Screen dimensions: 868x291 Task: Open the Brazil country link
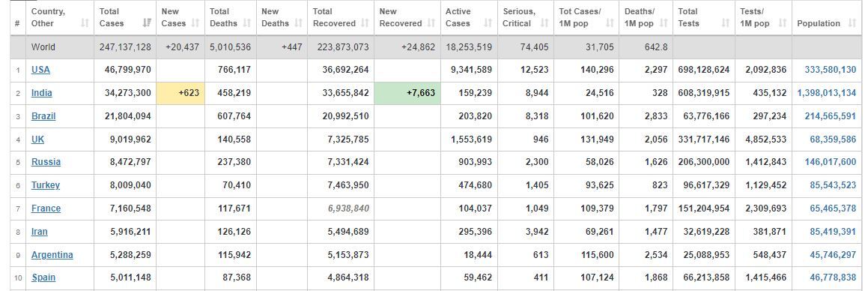(43, 116)
